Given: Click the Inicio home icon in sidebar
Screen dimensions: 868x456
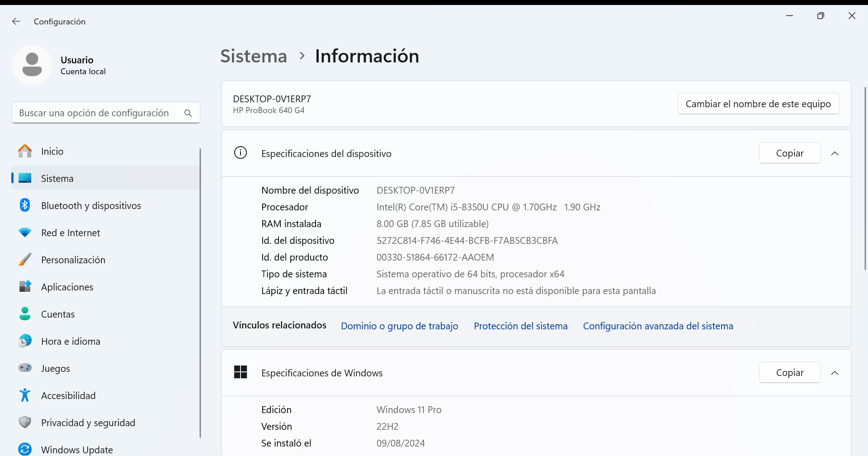Looking at the screenshot, I should 25,151.
